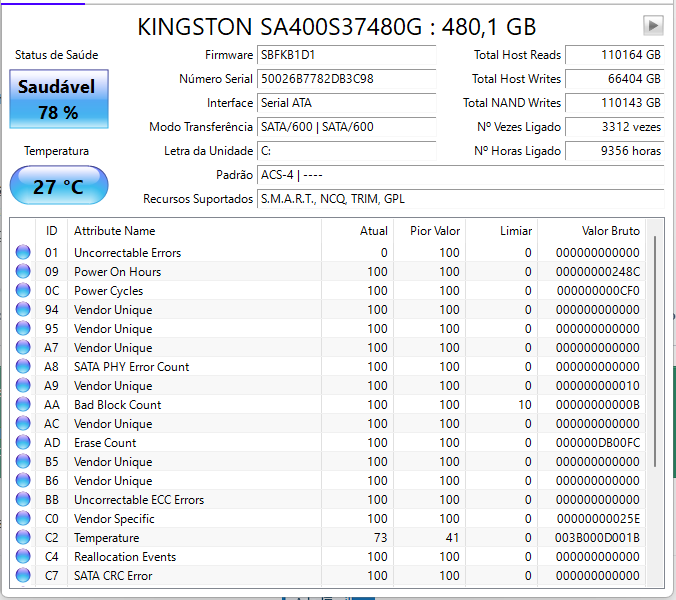The image size is (676, 600).
Task: Select the SATA PHY Error Count attribute name
Action: tap(131, 366)
